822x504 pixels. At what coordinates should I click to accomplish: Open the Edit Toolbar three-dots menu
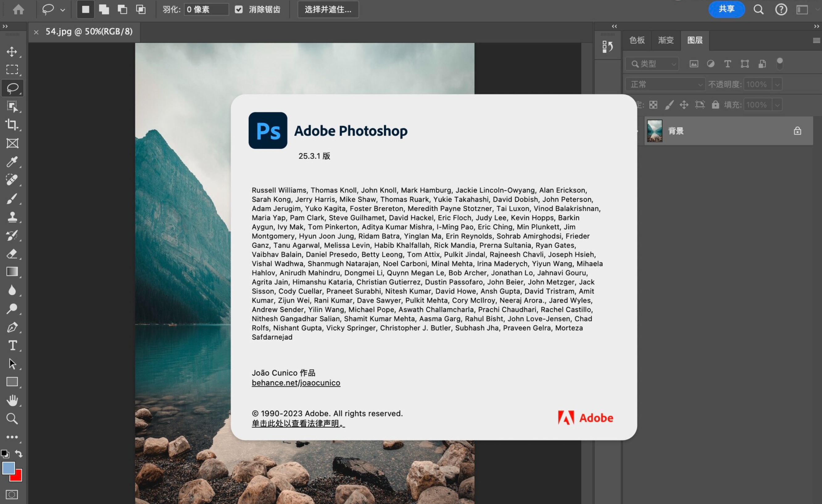[x=12, y=437]
